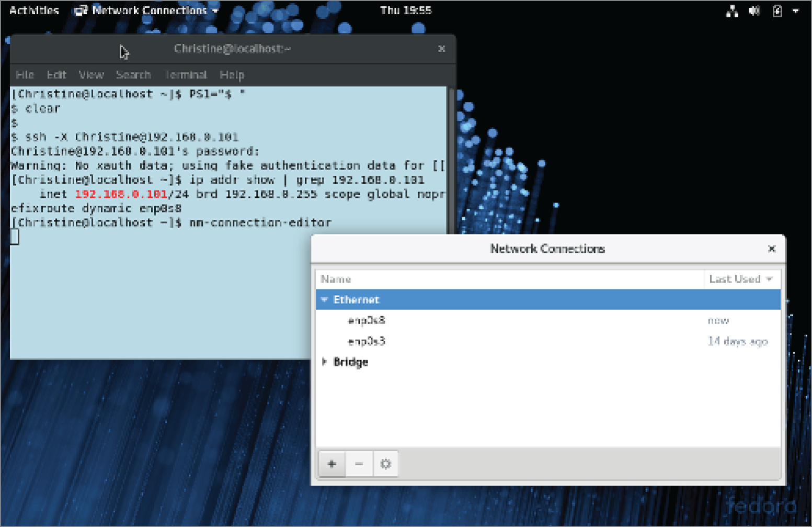The height and width of the screenshot is (527, 812).
Task: Open terminal Terminal menu
Action: (x=186, y=75)
